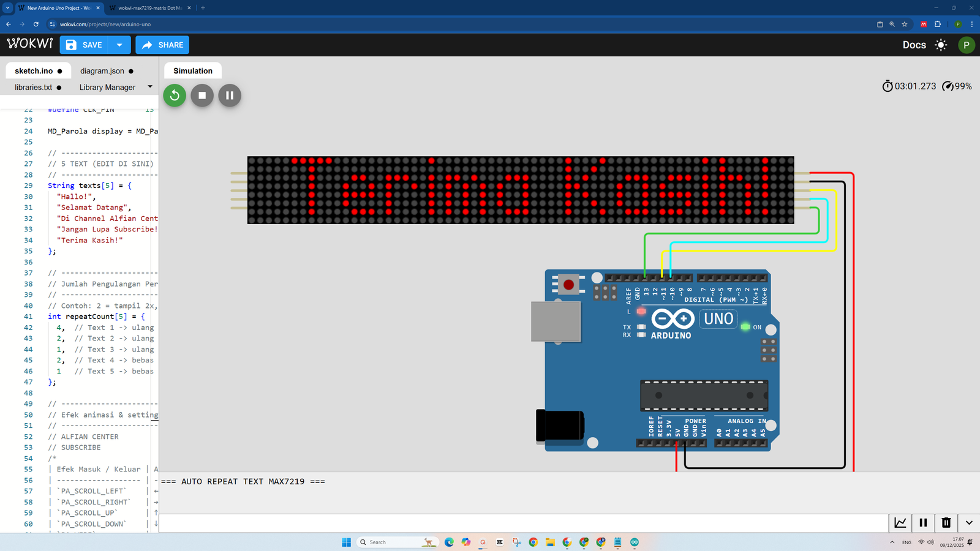980x551 pixels.
Task: Click the simulation speed gauge icon
Action: point(948,86)
